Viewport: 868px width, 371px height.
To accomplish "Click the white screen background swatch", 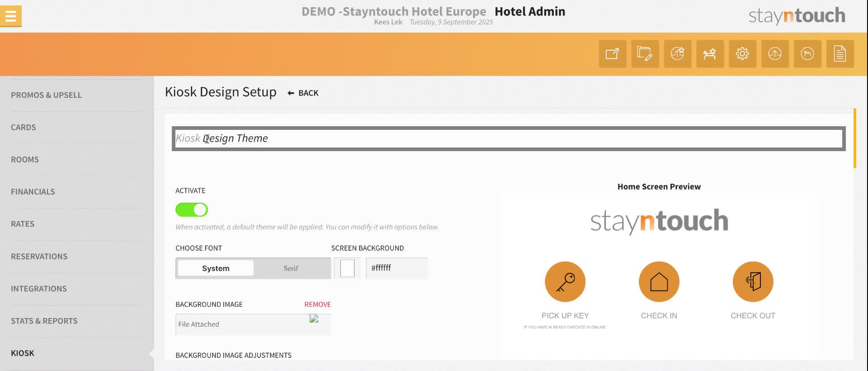I will tap(347, 268).
